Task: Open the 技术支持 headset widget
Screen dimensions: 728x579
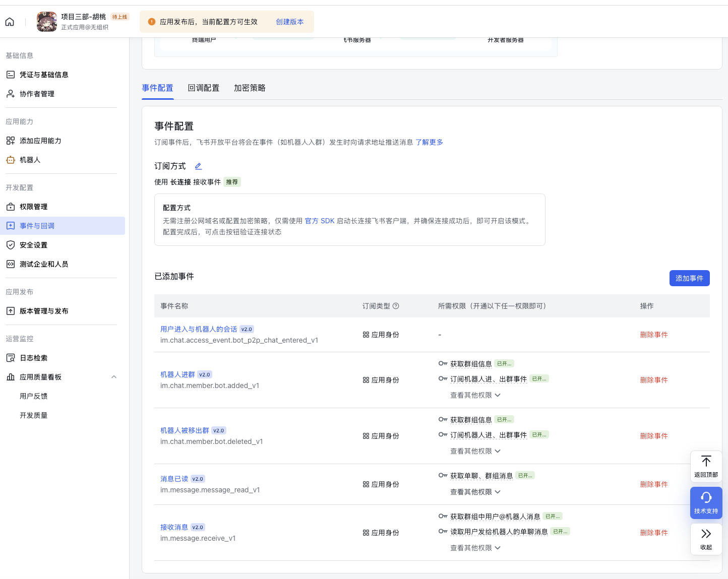Action: point(706,502)
